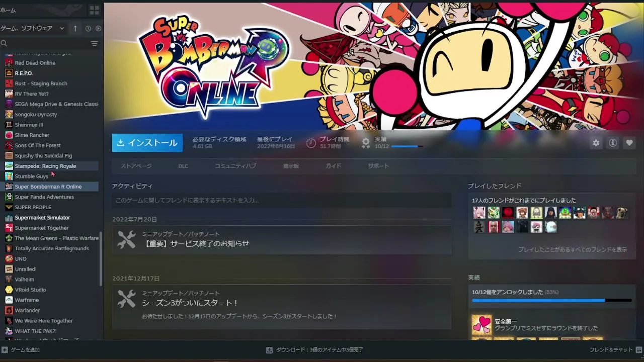The image size is (644, 362).
Task: Toggle the ready-to-play filter icon
Action: [x=98, y=29]
